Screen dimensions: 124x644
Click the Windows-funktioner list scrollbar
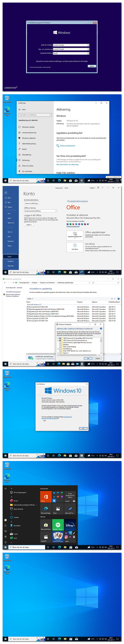(x=101, y=346)
